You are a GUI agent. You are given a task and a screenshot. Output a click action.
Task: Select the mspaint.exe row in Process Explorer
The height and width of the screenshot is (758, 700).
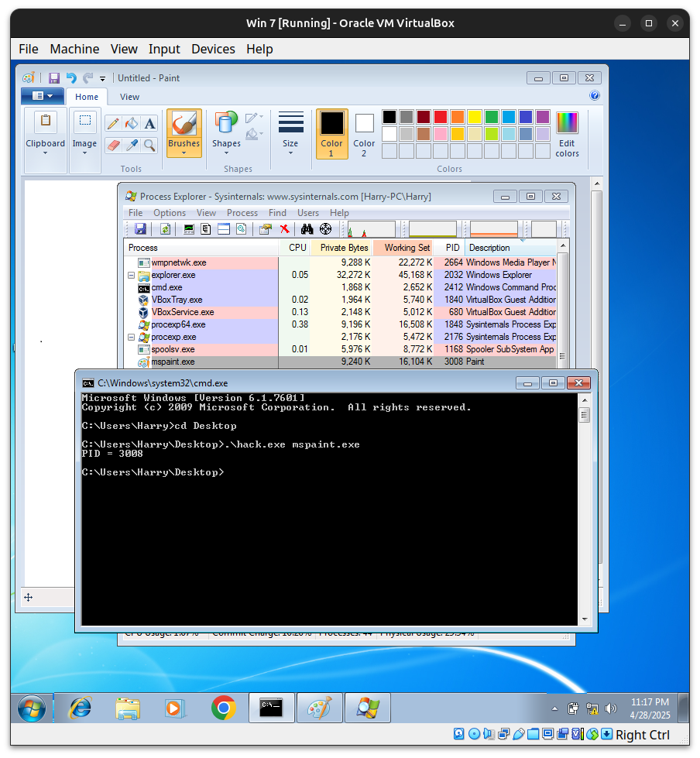(341, 362)
